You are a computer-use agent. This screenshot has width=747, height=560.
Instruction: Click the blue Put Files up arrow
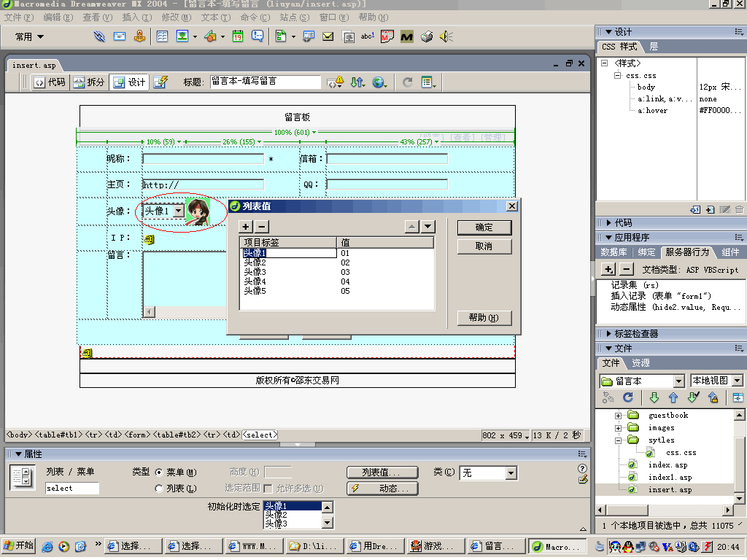[673, 397]
